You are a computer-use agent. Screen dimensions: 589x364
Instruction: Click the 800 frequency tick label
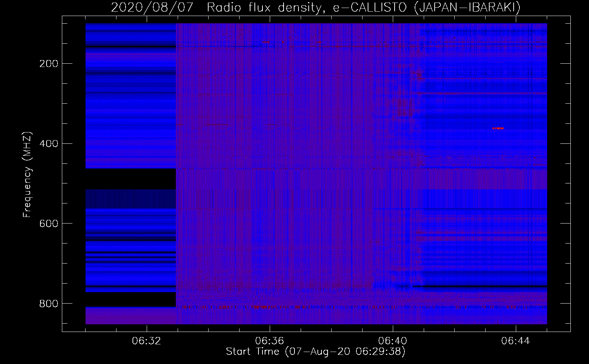[49, 304]
